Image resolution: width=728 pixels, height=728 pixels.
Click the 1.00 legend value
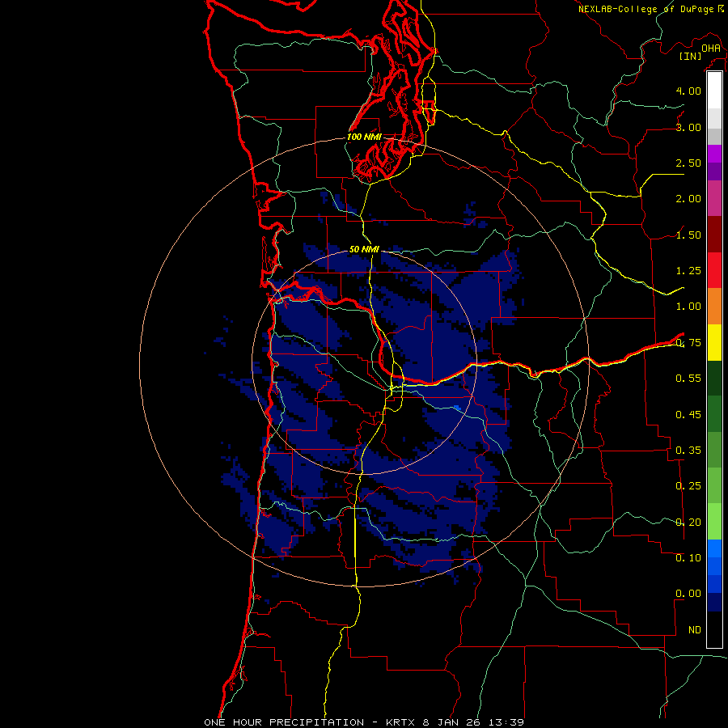tap(688, 307)
